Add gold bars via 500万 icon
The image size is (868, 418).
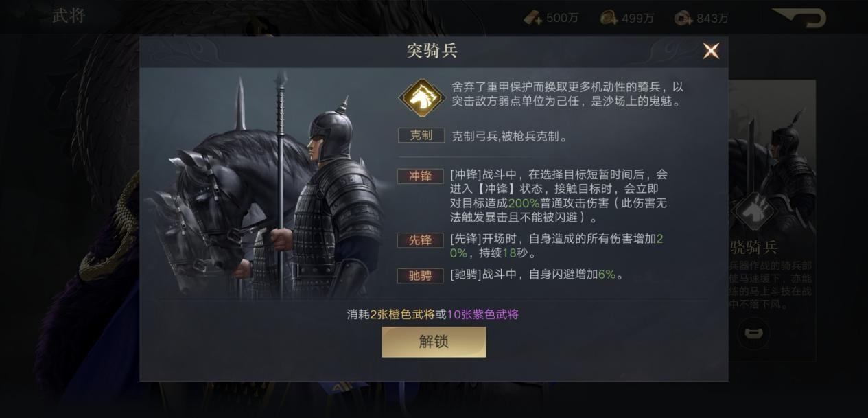(533, 18)
